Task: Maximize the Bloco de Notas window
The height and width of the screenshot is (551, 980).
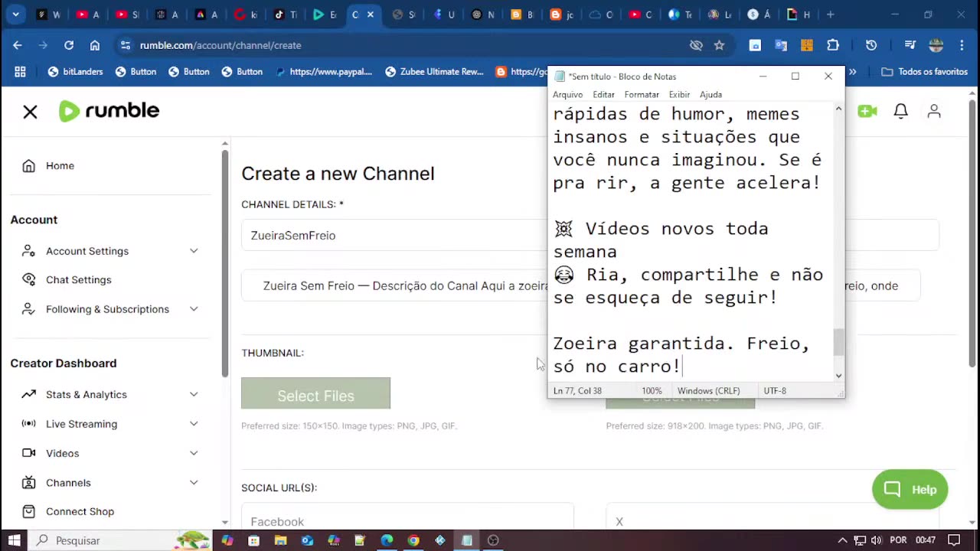Action: (795, 77)
